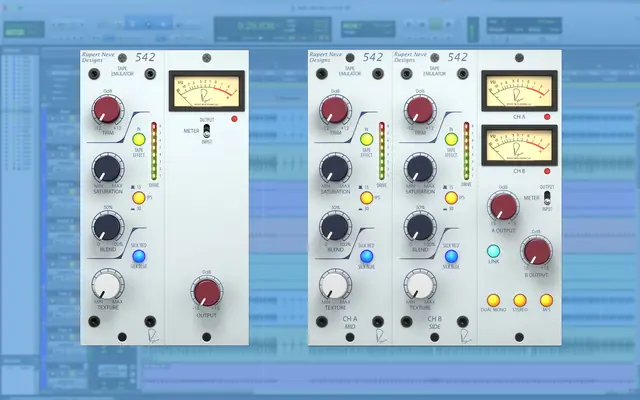Click the CH A Mid Texture knob
The height and width of the screenshot is (400, 640).
coord(335,284)
